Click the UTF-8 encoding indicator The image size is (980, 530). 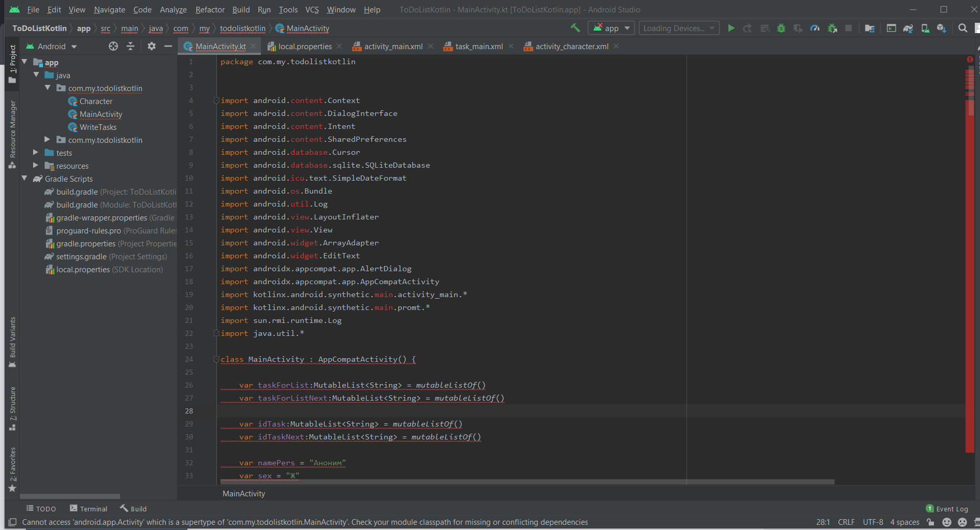coord(873,522)
